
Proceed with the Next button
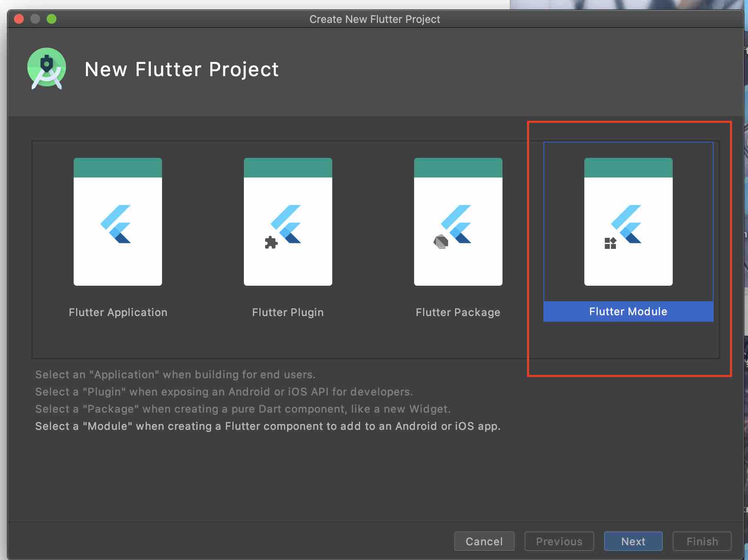633,541
